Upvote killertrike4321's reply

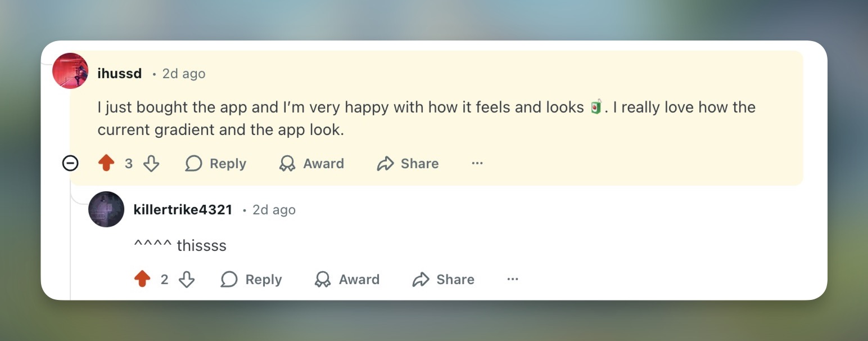pyautogui.click(x=143, y=279)
